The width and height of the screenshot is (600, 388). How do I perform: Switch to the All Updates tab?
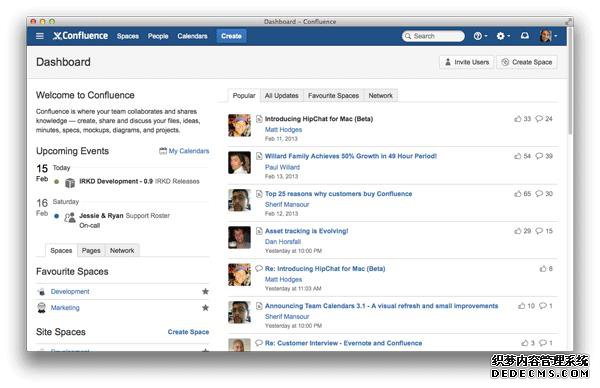click(281, 96)
